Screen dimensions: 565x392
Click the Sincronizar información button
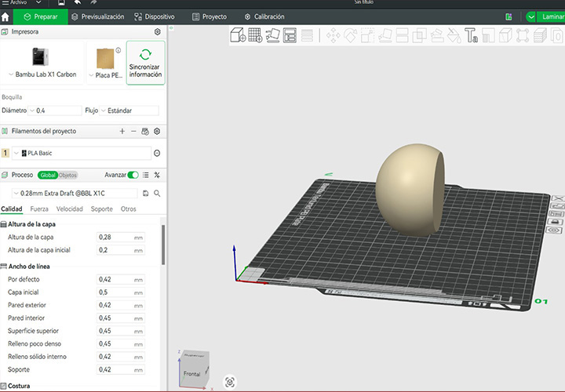pyautogui.click(x=145, y=63)
